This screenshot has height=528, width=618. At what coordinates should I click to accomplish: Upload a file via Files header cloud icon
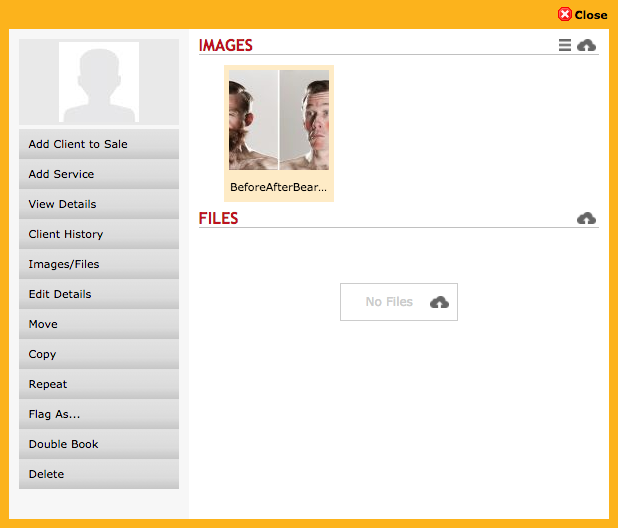[x=586, y=218]
